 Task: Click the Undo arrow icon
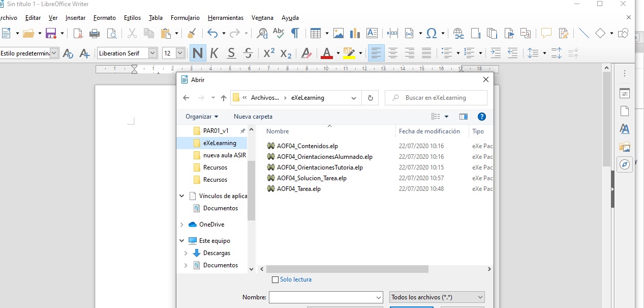212,34
